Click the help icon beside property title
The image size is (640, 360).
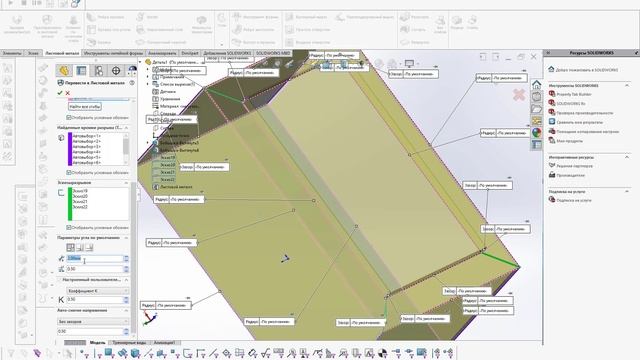coord(132,83)
